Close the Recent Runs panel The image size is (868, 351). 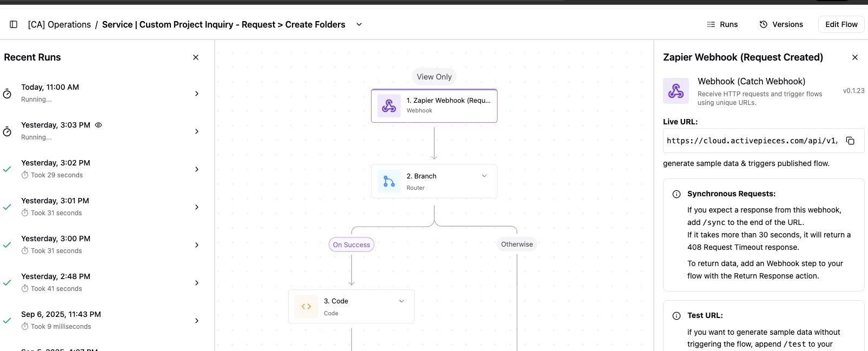(196, 57)
